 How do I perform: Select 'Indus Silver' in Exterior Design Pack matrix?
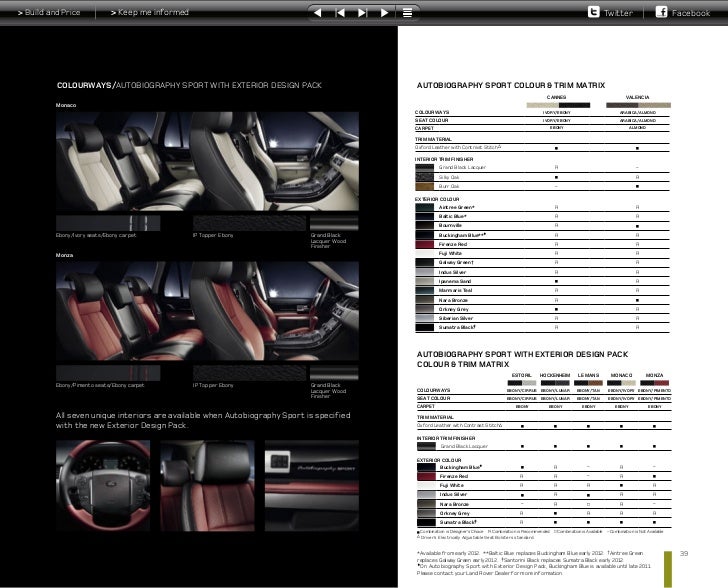point(453,495)
